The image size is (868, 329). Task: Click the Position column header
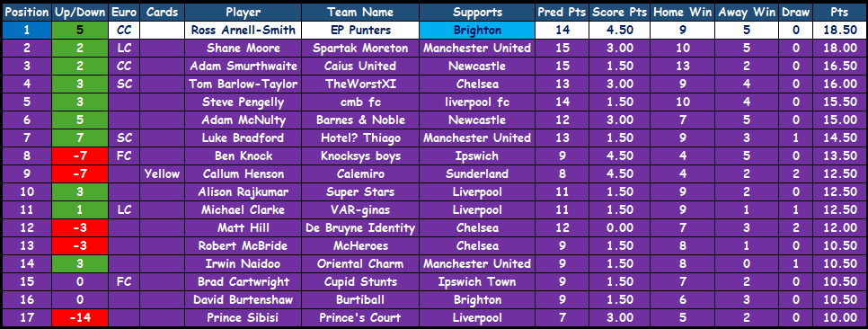click(27, 13)
